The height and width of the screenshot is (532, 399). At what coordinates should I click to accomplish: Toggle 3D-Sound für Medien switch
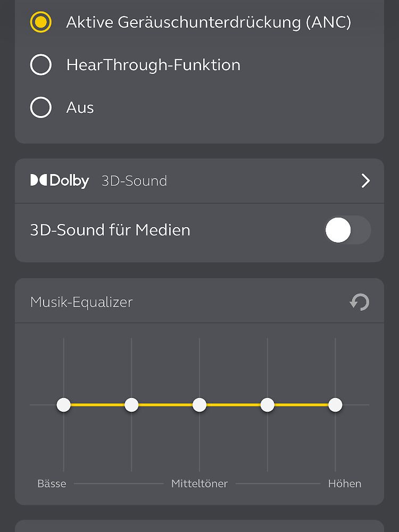[347, 230]
